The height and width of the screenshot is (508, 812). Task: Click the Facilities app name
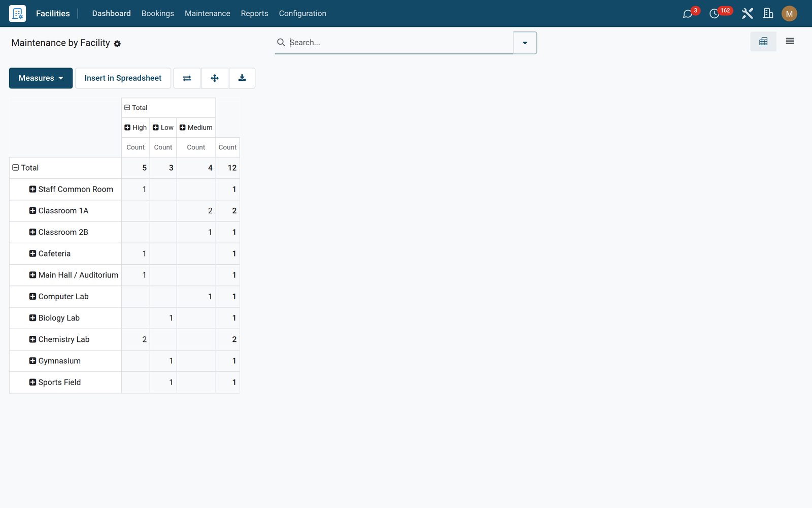(53, 14)
